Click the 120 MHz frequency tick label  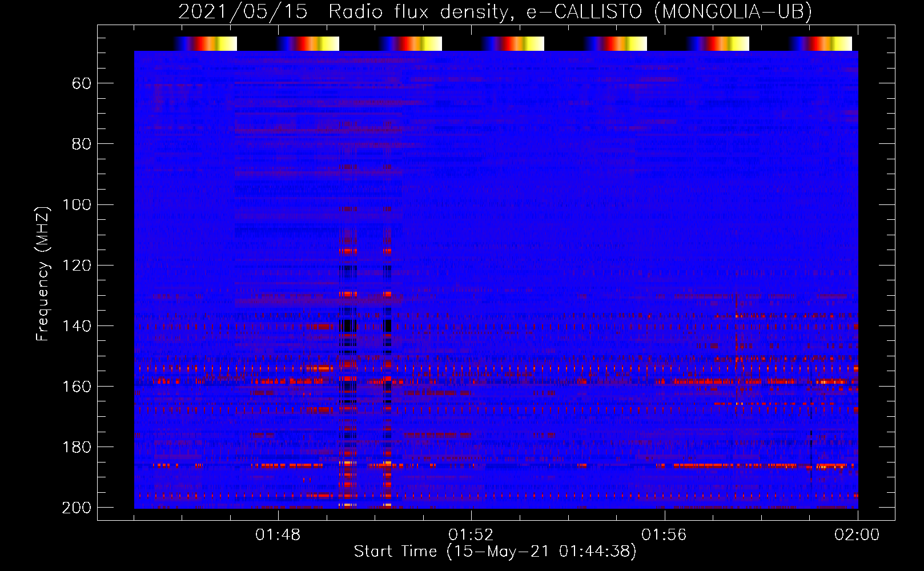77,265
